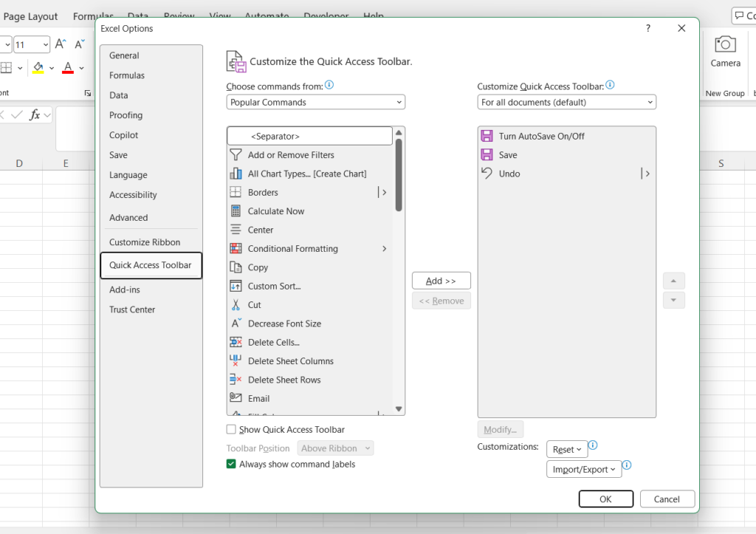Open the Font Color dropdown arrow in ribbon
Image resolution: width=756 pixels, height=534 pixels.
tap(81, 68)
